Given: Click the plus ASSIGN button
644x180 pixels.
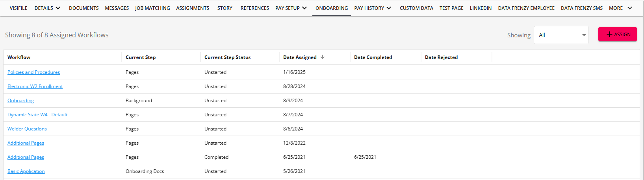Looking at the screenshot, I should (617, 34).
